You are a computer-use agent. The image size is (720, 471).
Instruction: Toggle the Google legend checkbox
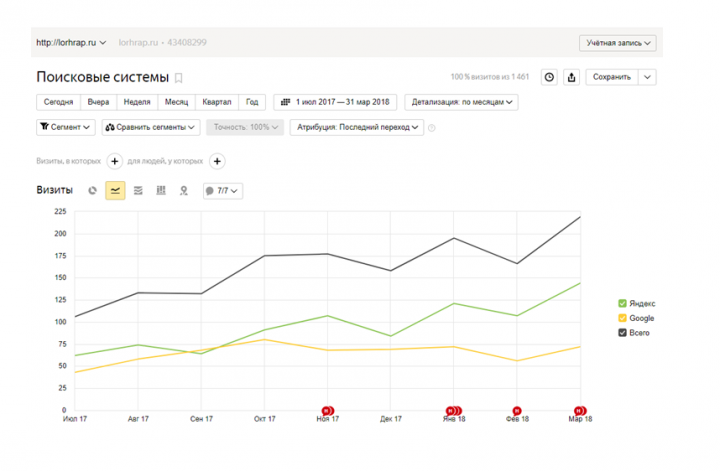(x=622, y=318)
